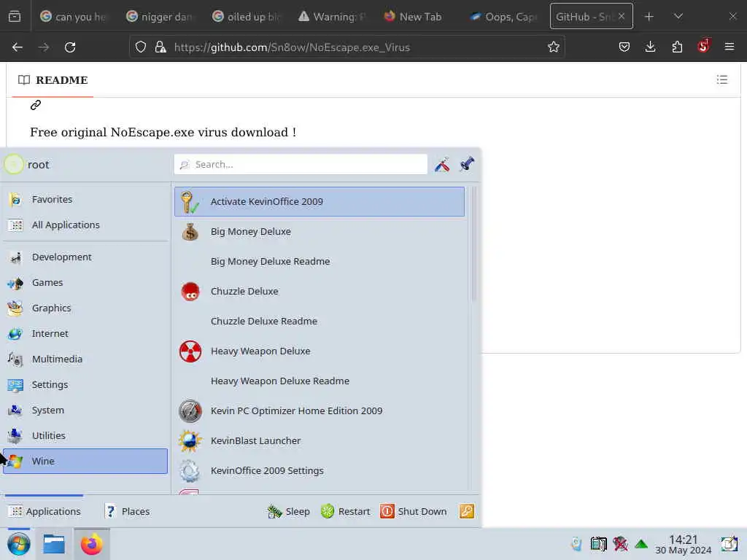
Task: Click the site padlock security icon
Action: (160, 47)
